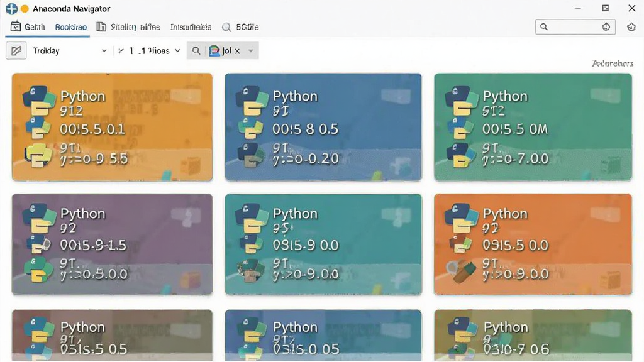644x362 pixels.
Task: Click the Python logo on the 0515.5 0.5 card
Action: (x=38, y=331)
